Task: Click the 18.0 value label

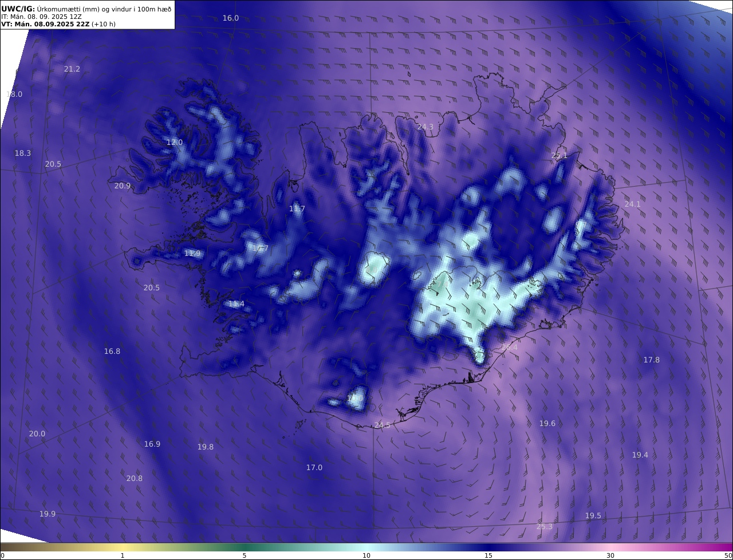Action: click(x=14, y=94)
